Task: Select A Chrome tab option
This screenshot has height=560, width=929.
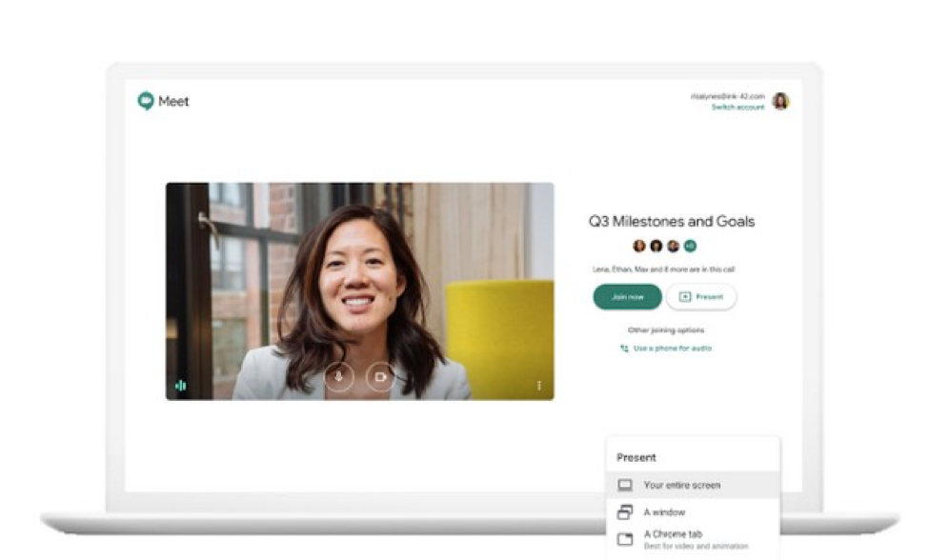Action: (693, 539)
